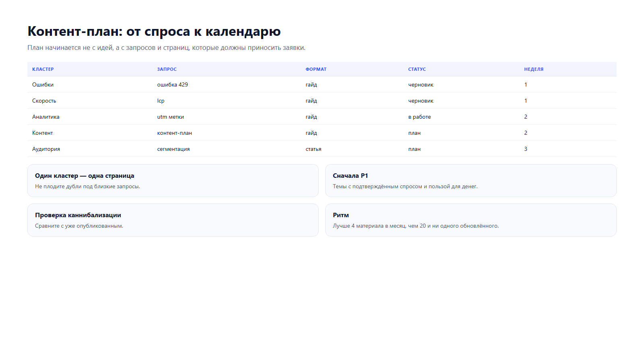Select the 'контент-план' query cell
Image resolution: width=644 pixels, height=362 pixels.
tap(175, 133)
